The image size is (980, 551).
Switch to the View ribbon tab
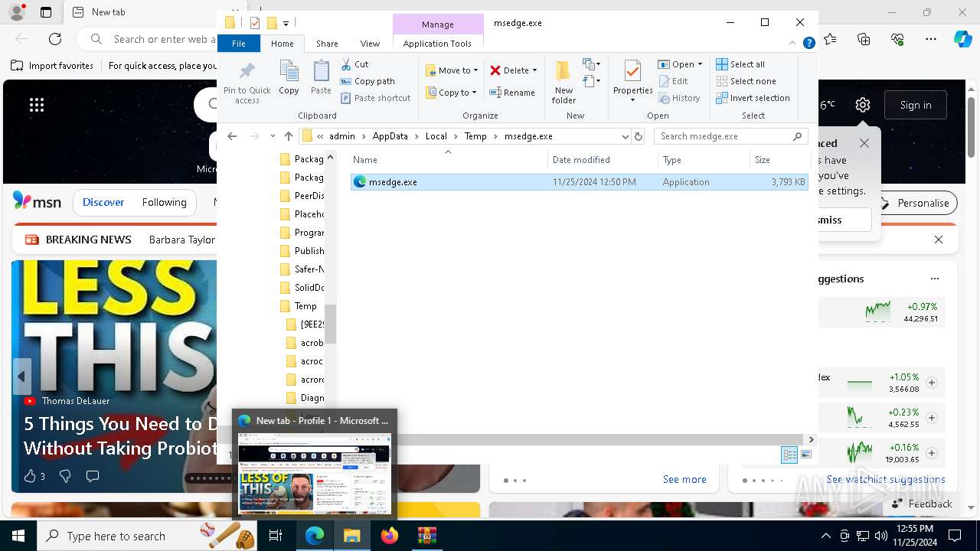tap(370, 44)
